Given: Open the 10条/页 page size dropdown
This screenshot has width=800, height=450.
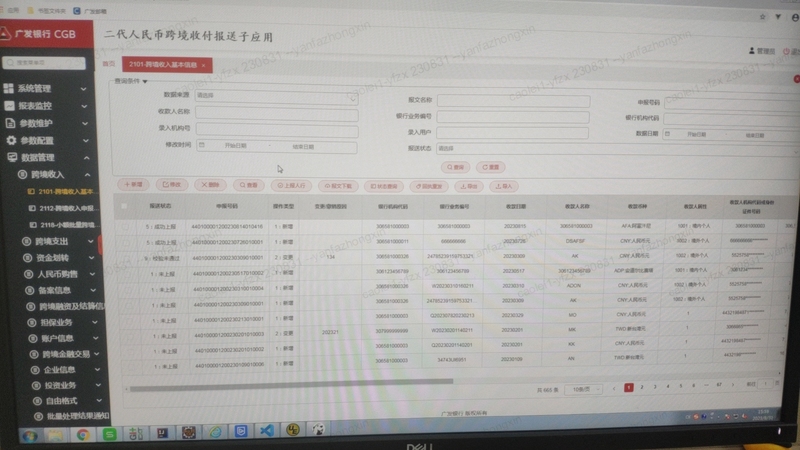Looking at the screenshot, I should tap(584, 389).
